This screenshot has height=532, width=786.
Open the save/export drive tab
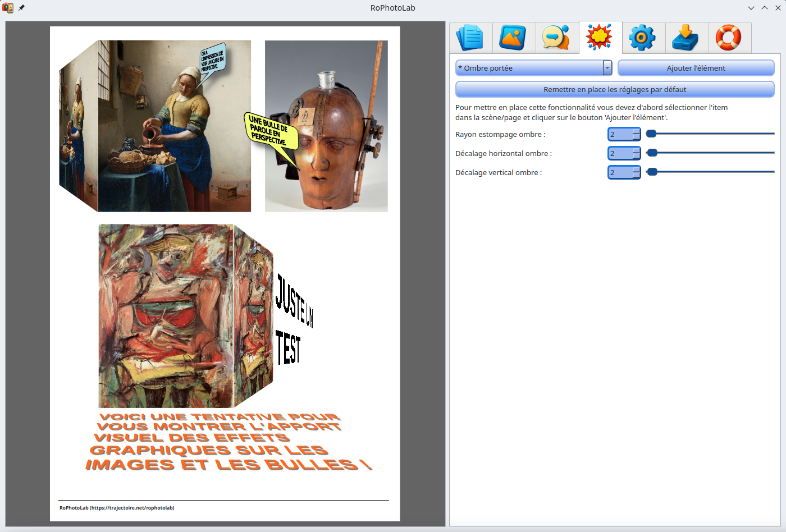(686, 38)
